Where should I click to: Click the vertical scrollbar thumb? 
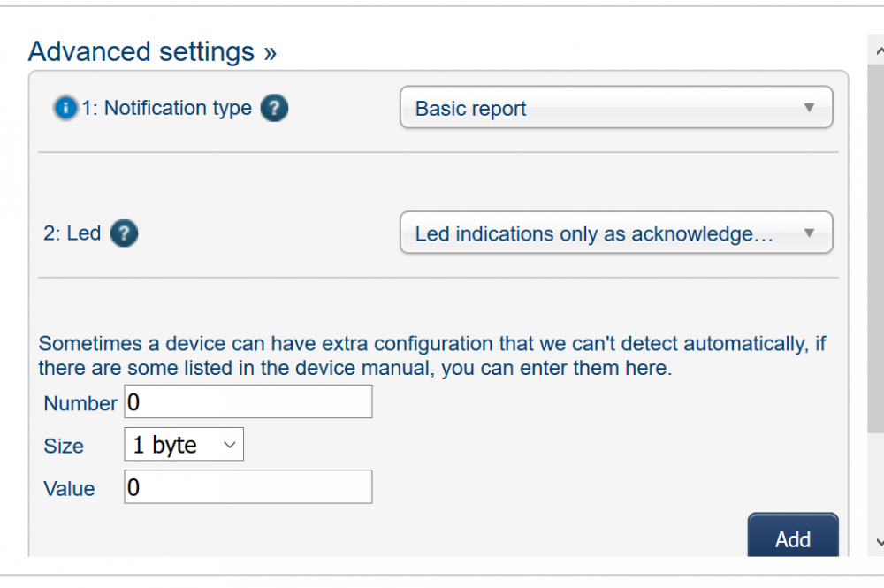coord(876,248)
